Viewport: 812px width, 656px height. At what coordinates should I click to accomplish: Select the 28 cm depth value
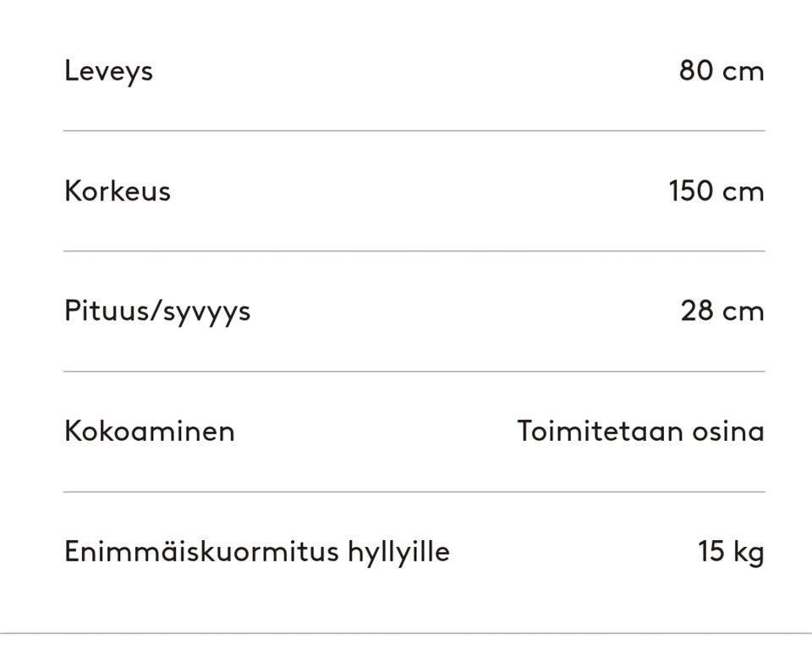(721, 311)
